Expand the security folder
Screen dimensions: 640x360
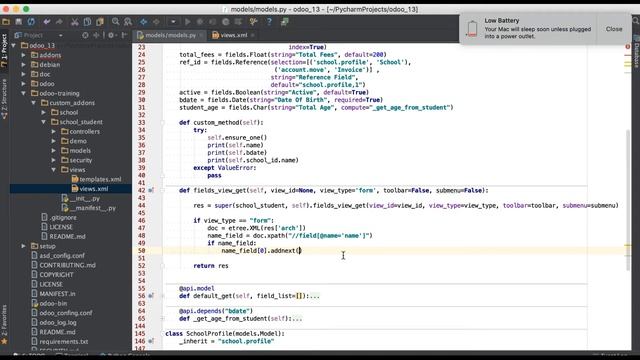tap(53, 160)
